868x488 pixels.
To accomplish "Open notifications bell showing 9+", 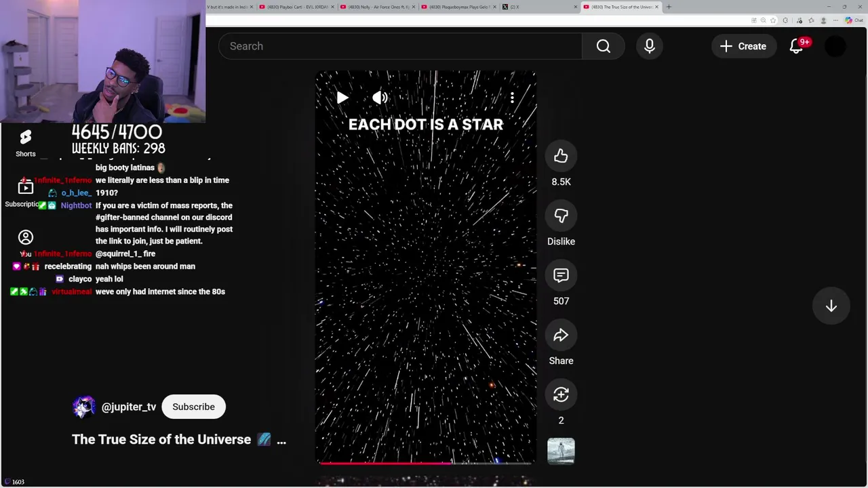I will pos(797,46).
